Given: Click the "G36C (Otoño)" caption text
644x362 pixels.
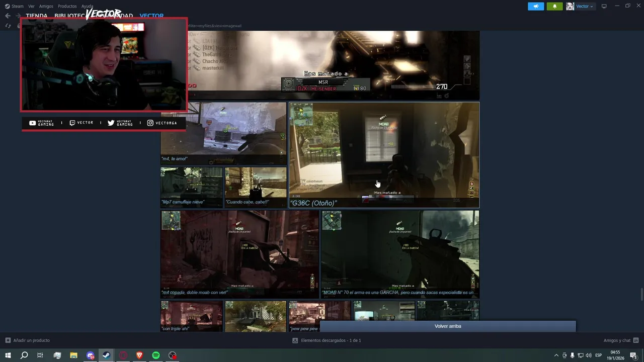Looking at the screenshot, I should [x=314, y=203].
